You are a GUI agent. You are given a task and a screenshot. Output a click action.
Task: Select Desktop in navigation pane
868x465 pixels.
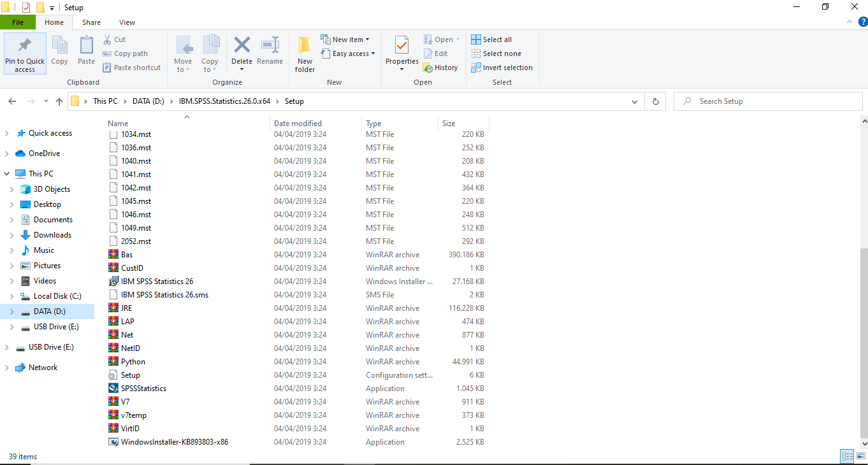47,204
